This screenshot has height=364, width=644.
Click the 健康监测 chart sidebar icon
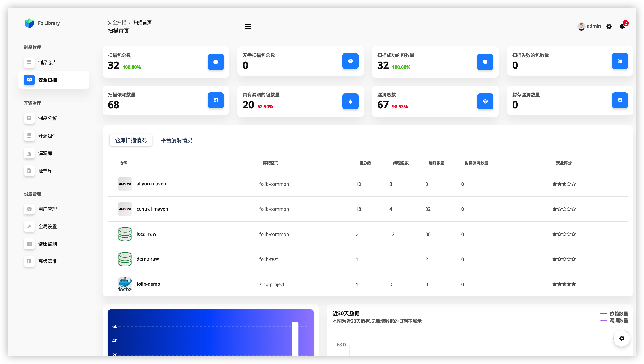(x=29, y=244)
